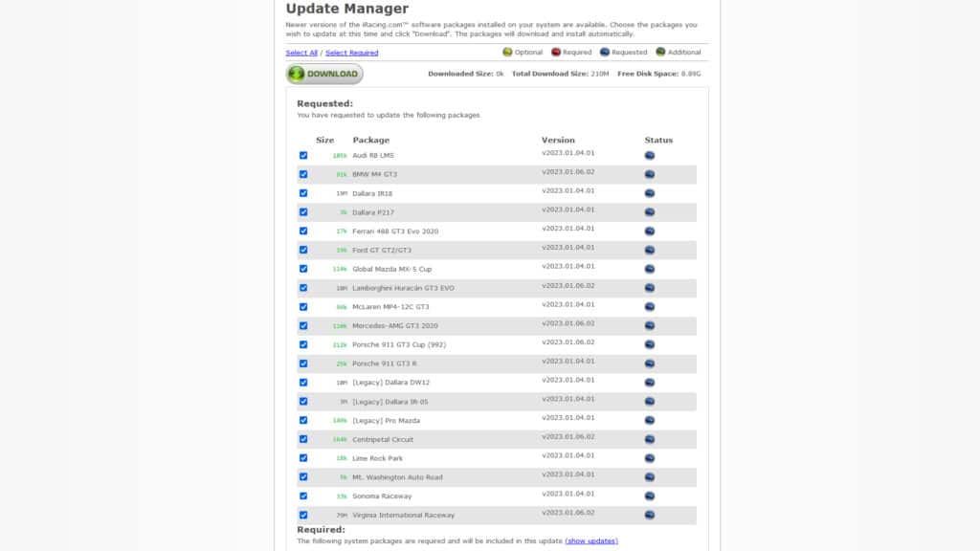
Task: Untick the Lamborghini Huracán GT3 EVO checkbox
Action: tap(303, 288)
